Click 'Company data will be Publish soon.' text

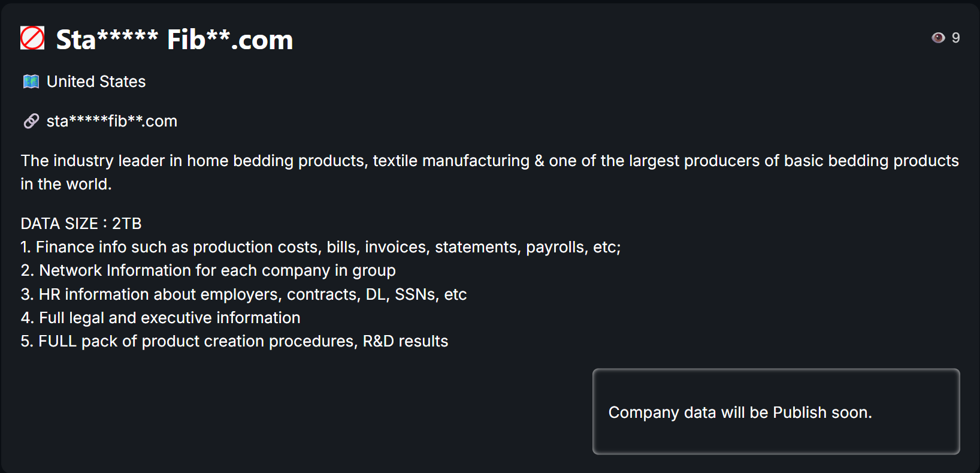740,412
